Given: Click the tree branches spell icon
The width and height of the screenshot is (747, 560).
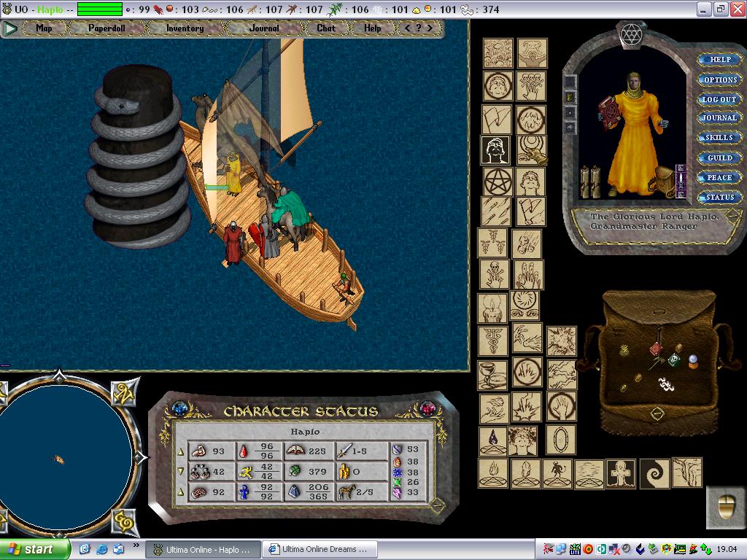Looking at the screenshot, I should click(686, 472).
